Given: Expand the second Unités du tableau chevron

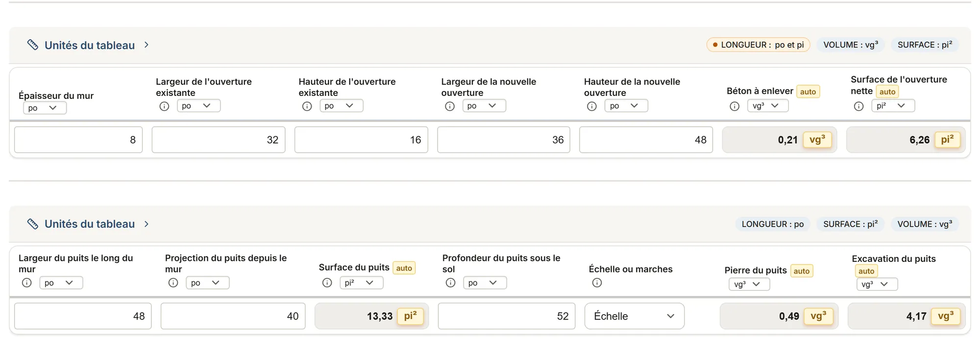Looking at the screenshot, I should pyautogui.click(x=147, y=224).
